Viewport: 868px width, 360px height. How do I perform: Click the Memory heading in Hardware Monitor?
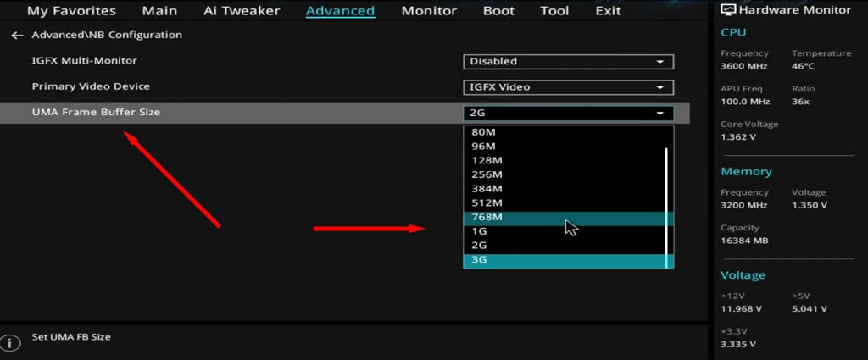point(746,172)
